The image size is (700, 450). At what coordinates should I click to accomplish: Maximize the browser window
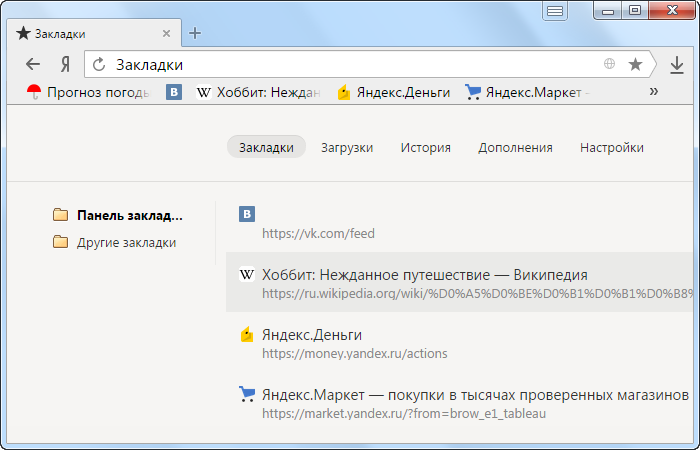click(x=635, y=11)
